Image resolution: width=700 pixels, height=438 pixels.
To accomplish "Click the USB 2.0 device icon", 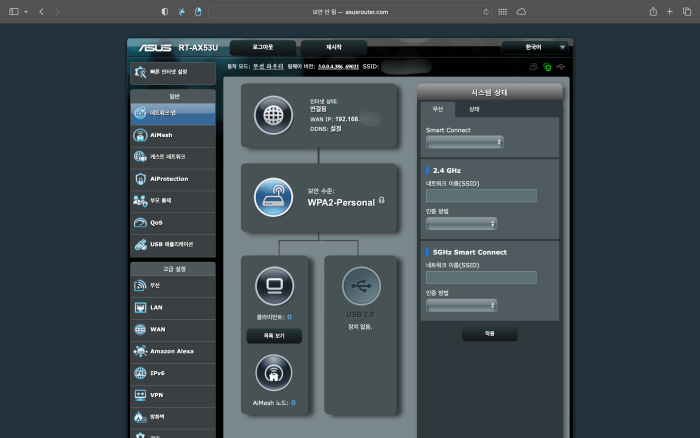I will 361,286.
